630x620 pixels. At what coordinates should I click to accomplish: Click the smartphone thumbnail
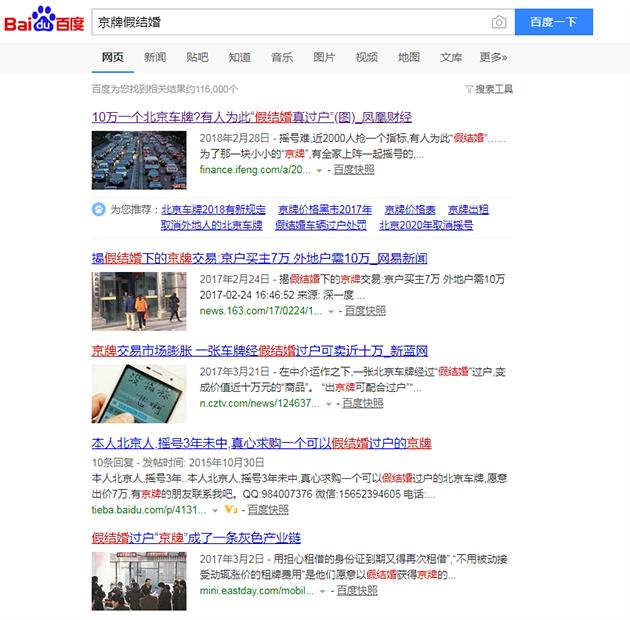(139, 394)
